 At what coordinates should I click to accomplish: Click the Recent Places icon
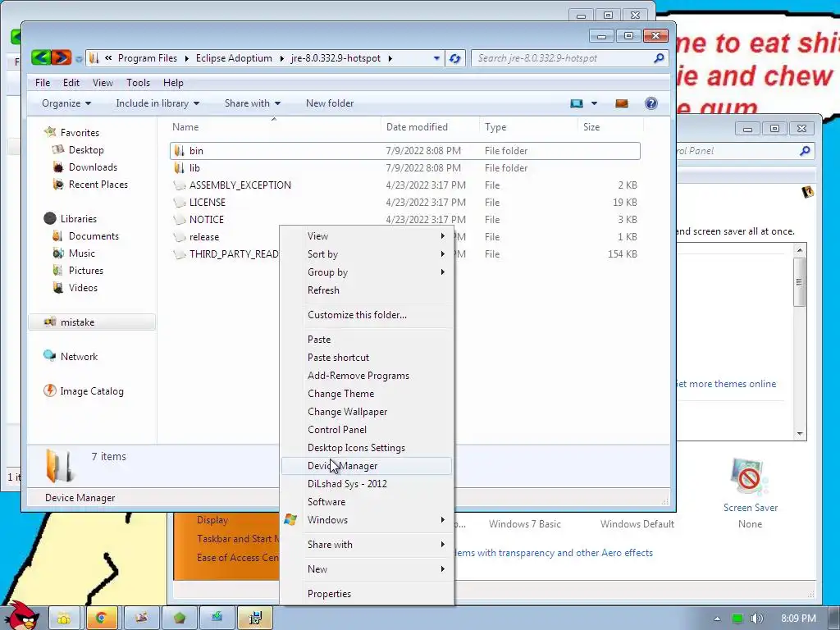[58, 185]
